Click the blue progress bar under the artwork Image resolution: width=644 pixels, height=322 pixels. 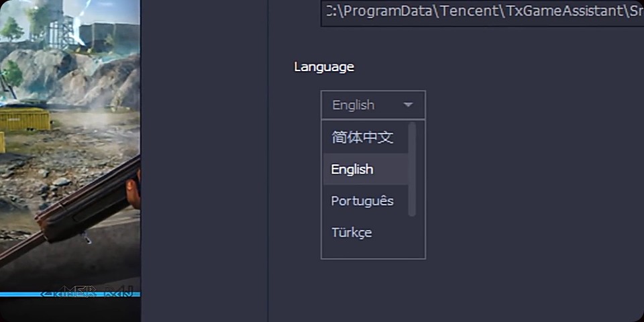[20, 294]
